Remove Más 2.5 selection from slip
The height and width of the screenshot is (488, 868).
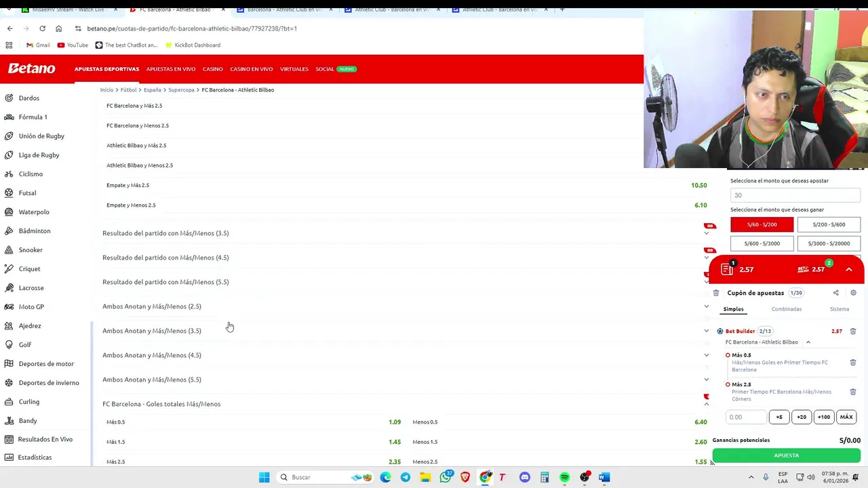pyautogui.click(x=853, y=392)
